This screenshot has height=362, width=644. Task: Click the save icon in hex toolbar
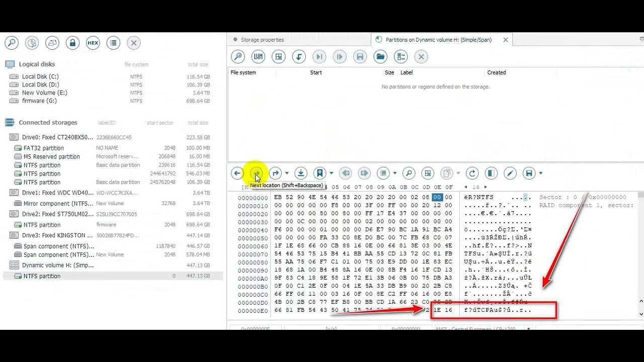coord(529,173)
